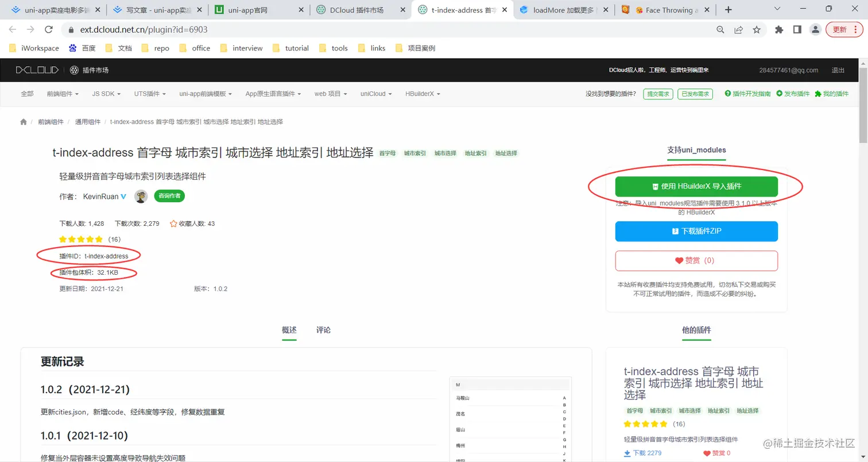The height and width of the screenshot is (462, 868).
Task: Click the 下载插件ZIP button
Action: (x=696, y=231)
